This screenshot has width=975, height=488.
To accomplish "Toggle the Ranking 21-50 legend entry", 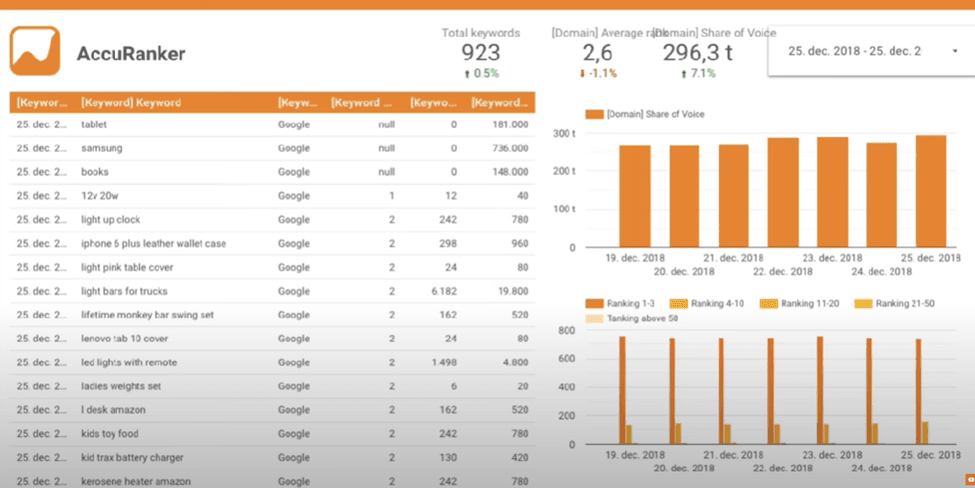I will click(895, 303).
